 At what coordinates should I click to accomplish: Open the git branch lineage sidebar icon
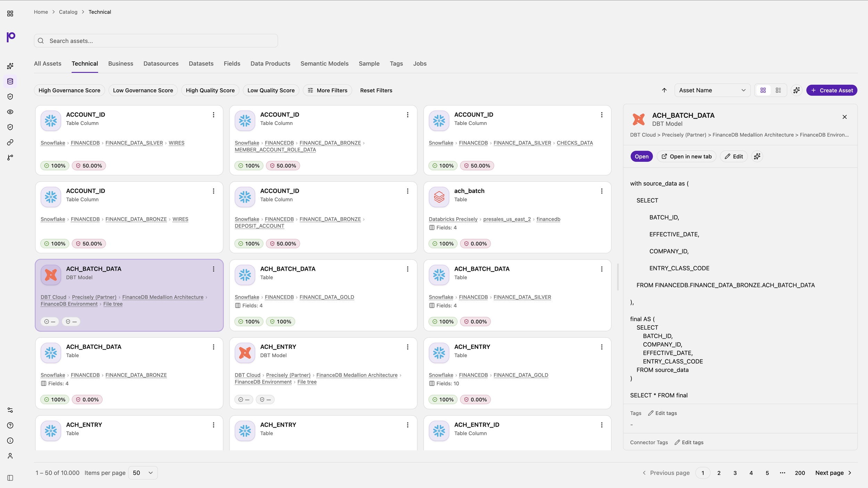pos(10,158)
